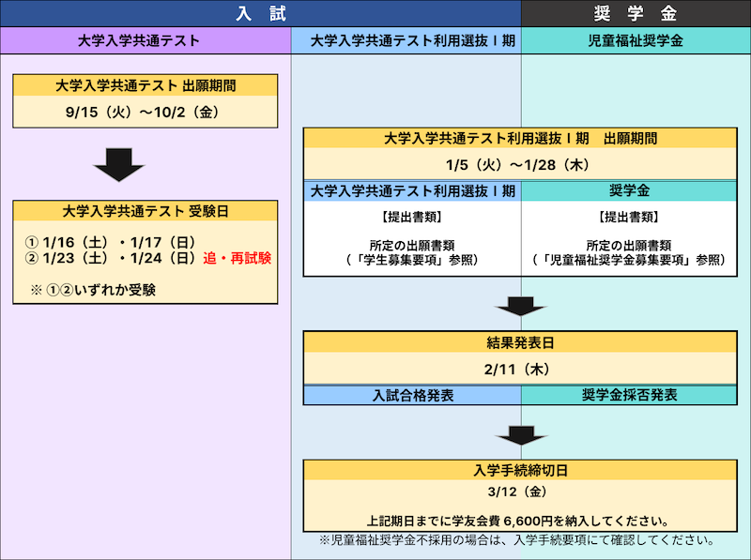Image resolution: width=751 pixels, height=560 pixels.
Task: Click the 結果発表日 heading
Action: (x=520, y=342)
